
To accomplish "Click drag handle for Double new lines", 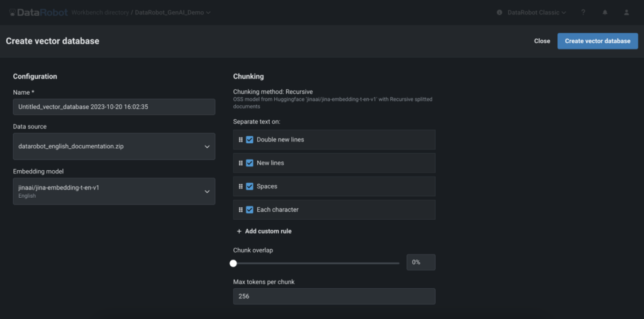I will 241,139.
